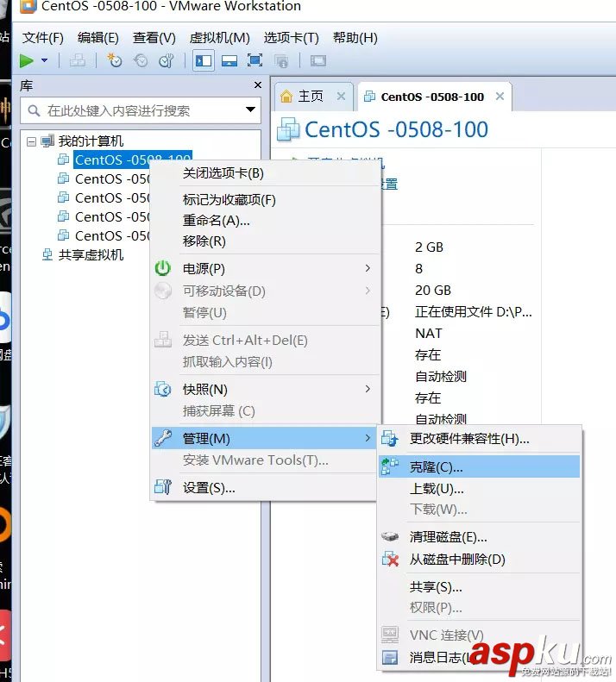Close the 库 library panel
Viewport: 616px width, 682px height.
tap(258, 84)
